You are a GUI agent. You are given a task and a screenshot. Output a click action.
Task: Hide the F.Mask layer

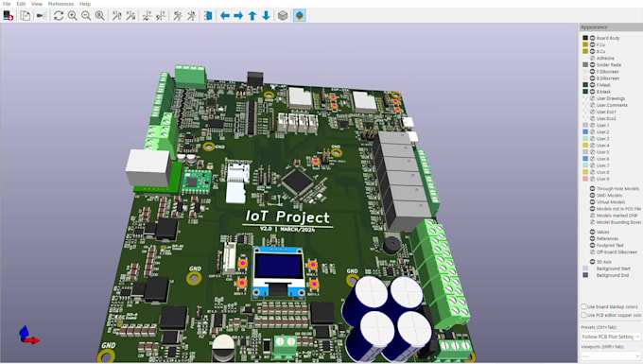592,85
